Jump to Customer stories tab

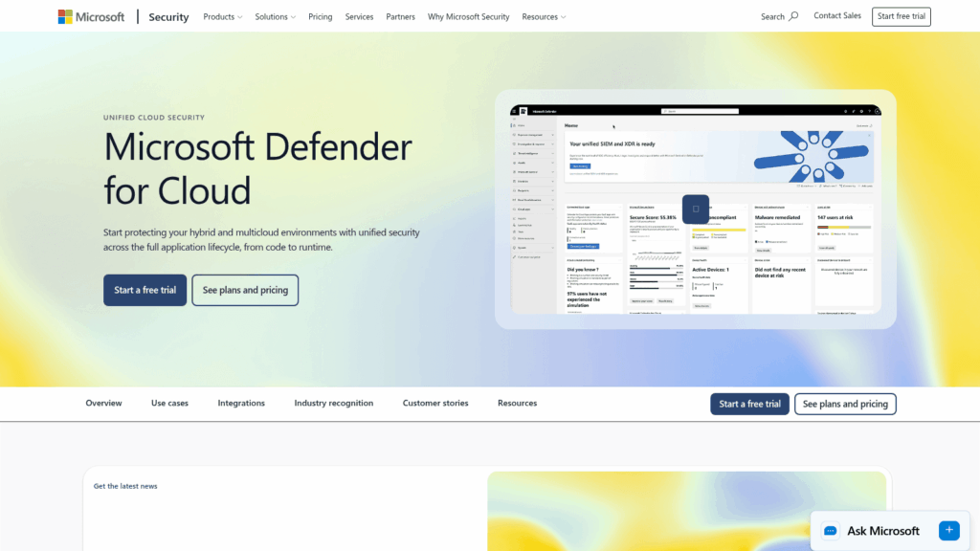(435, 403)
